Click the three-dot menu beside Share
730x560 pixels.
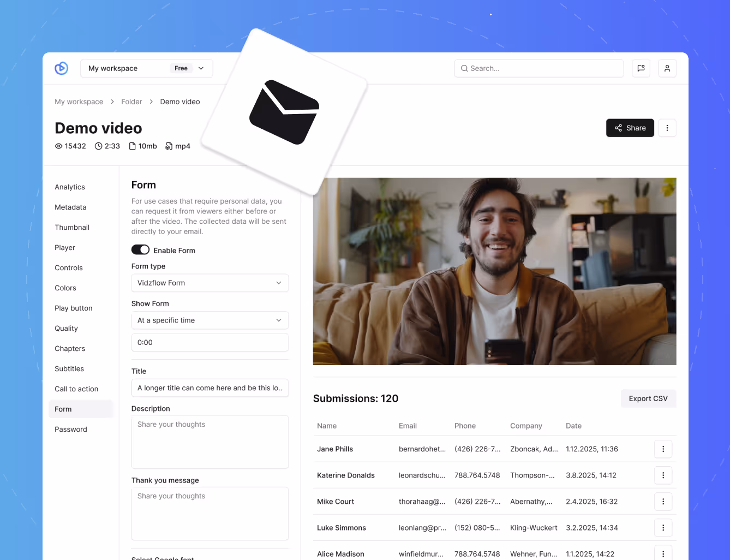click(x=667, y=128)
